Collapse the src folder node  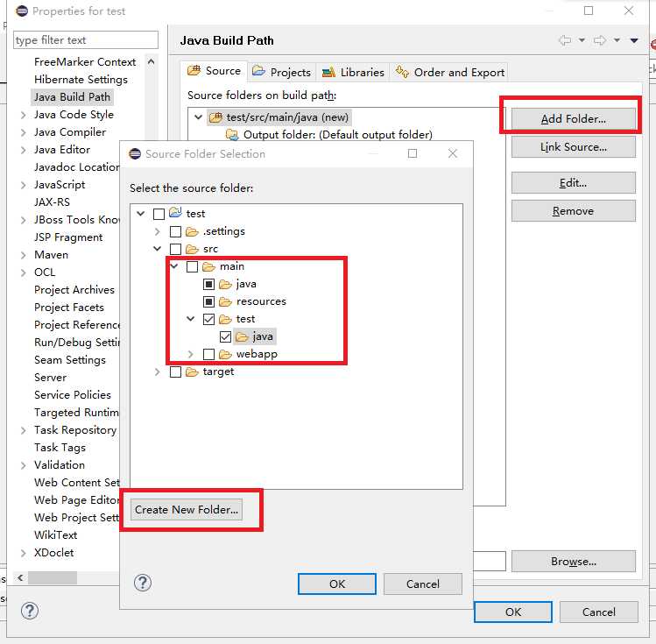158,249
